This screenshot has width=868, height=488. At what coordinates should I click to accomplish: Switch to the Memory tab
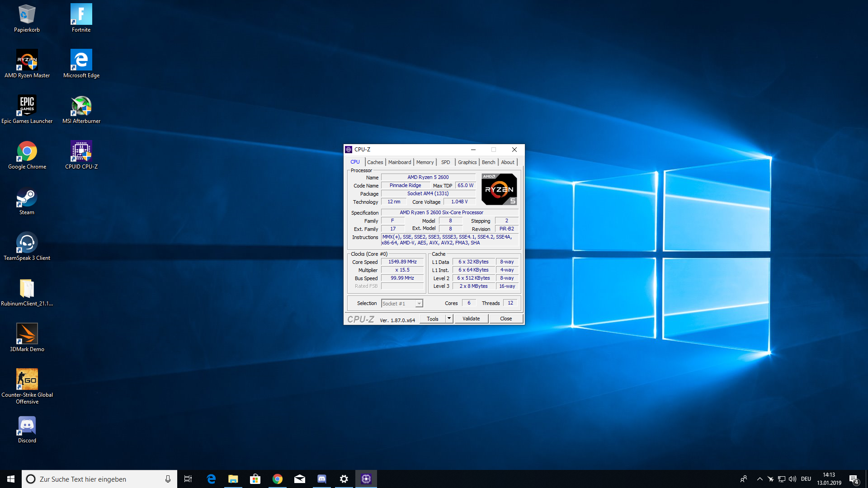[x=425, y=162]
